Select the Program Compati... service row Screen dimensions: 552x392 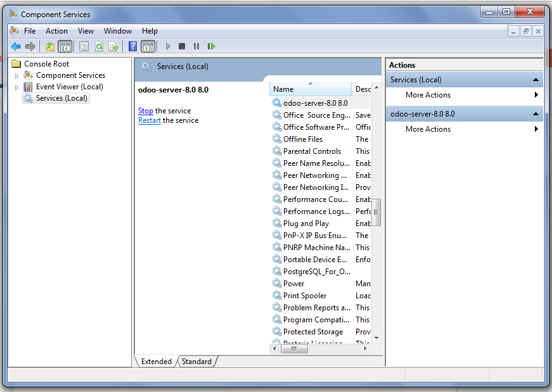[321, 320]
